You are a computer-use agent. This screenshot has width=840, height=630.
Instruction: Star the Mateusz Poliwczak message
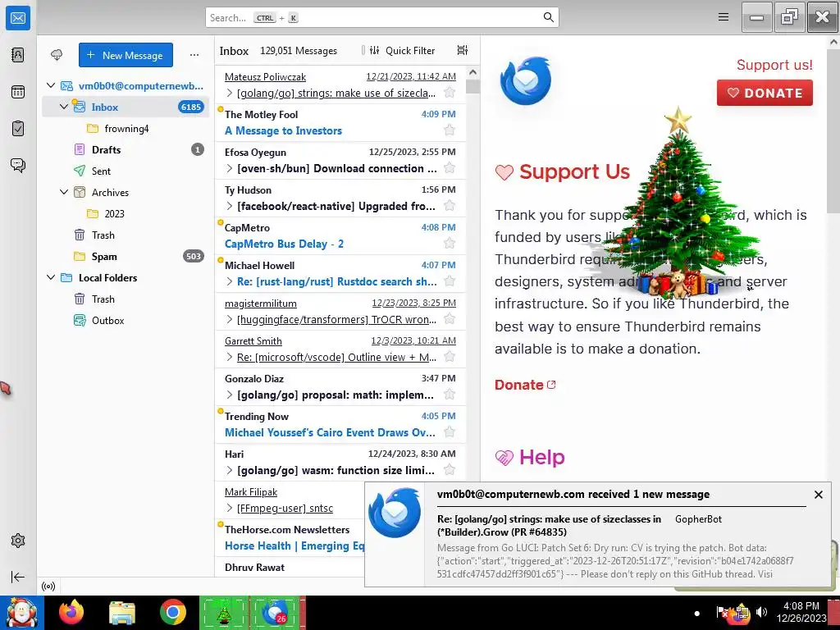click(x=450, y=93)
